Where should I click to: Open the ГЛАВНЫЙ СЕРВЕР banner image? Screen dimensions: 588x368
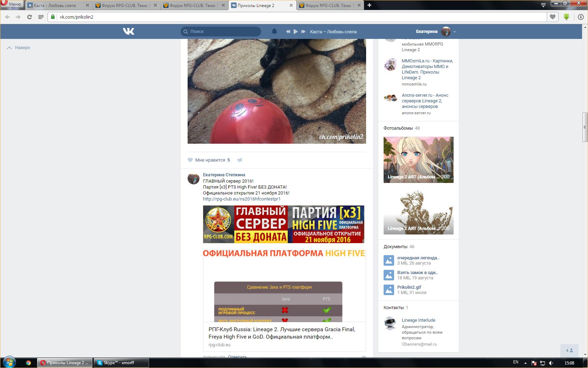pos(283,224)
